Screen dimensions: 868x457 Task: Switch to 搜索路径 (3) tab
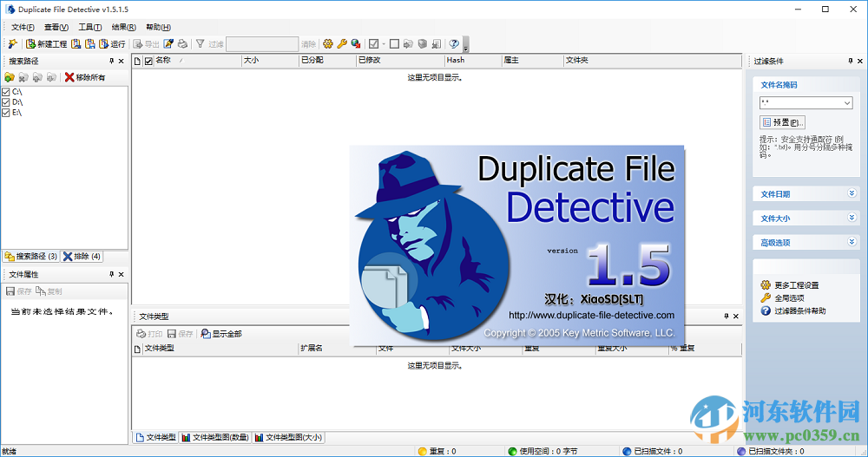pyautogui.click(x=31, y=256)
